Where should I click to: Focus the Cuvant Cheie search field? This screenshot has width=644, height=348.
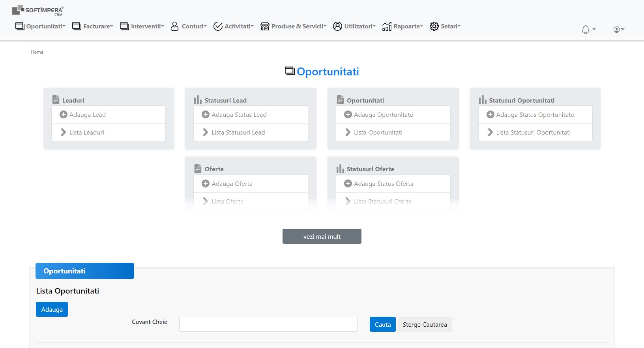point(268,324)
